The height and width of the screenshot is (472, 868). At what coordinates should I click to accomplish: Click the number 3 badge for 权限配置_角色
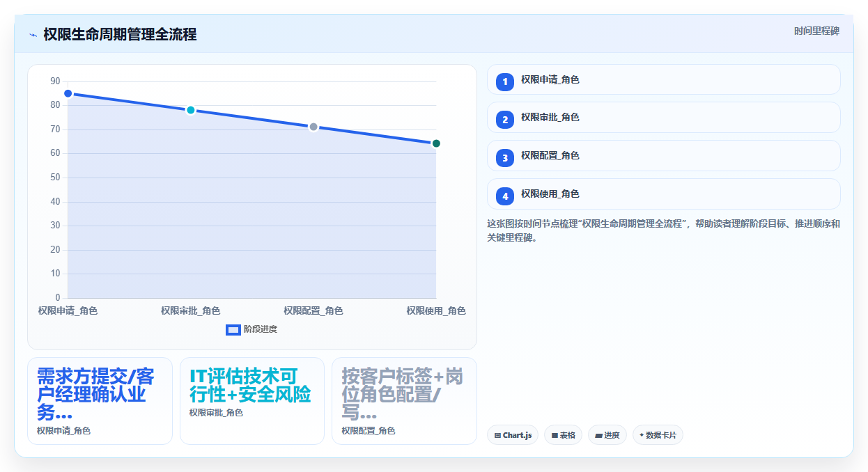click(x=505, y=158)
